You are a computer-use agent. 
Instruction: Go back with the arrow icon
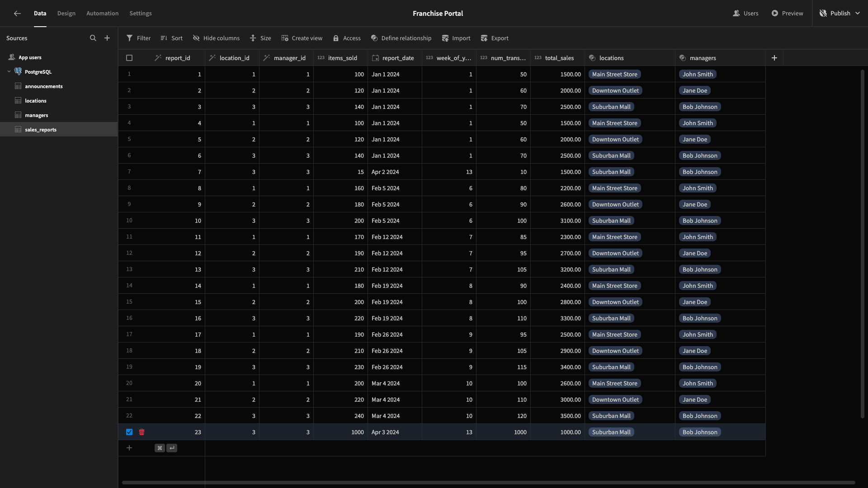pos(17,13)
